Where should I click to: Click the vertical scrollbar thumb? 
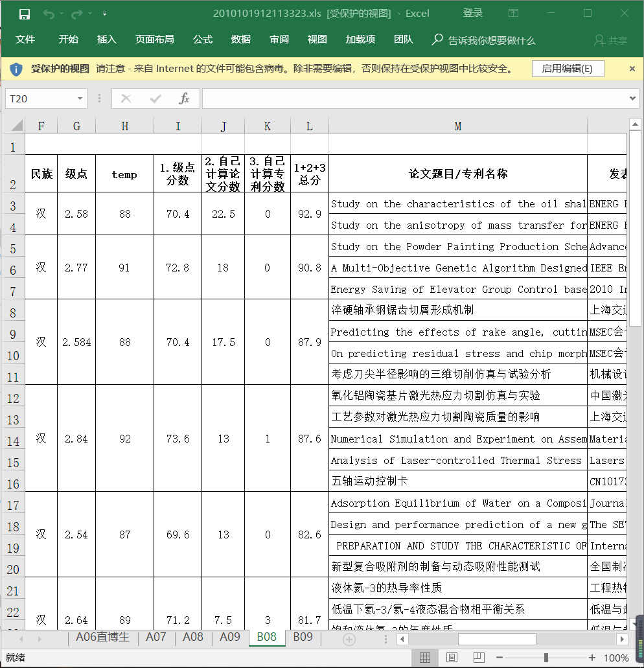coord(635,228)
